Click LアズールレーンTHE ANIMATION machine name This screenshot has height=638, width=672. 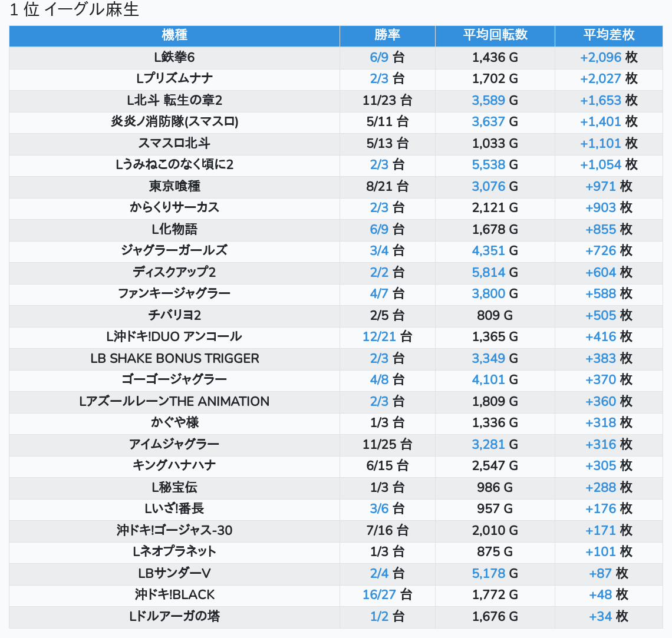point(174,401)
